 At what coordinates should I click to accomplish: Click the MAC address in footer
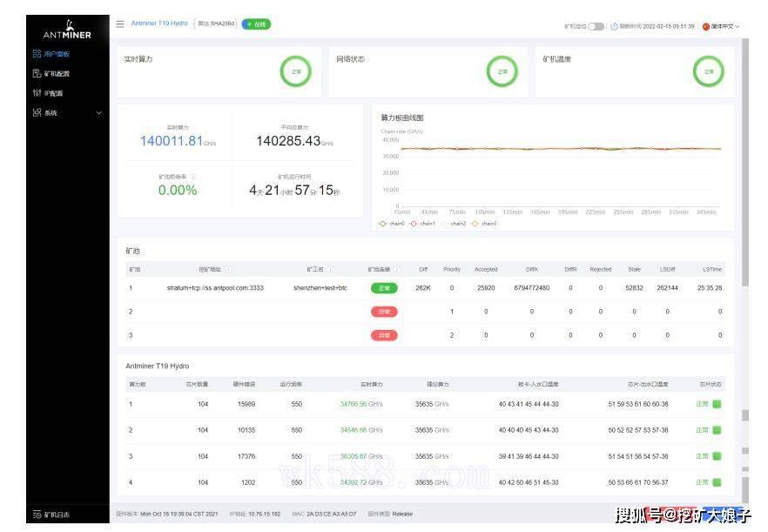click(331, 514)
